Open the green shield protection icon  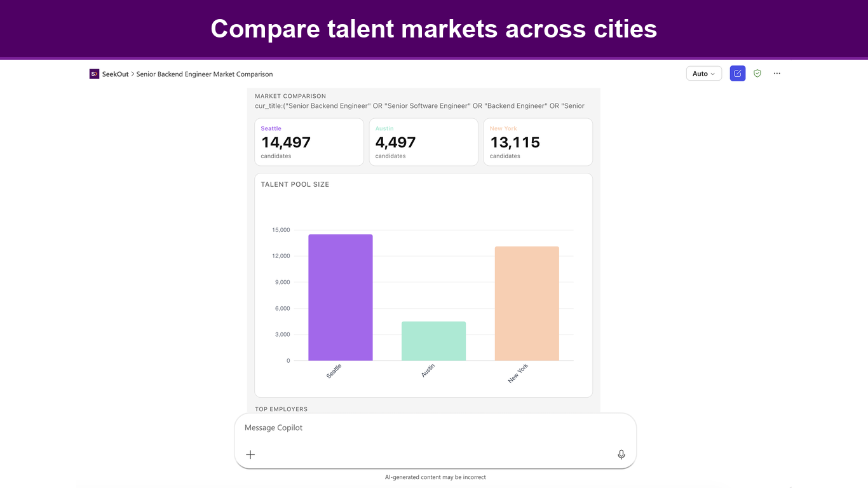click(757, 74)
